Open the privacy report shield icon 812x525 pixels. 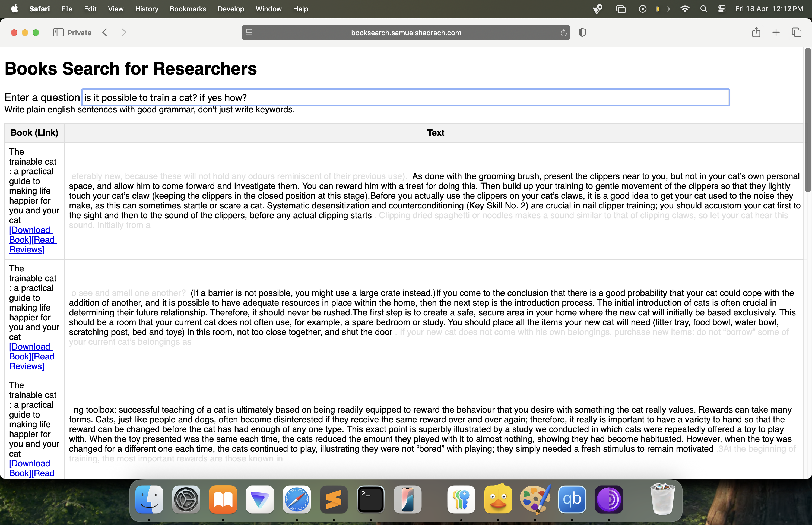(x=582, y=32)
